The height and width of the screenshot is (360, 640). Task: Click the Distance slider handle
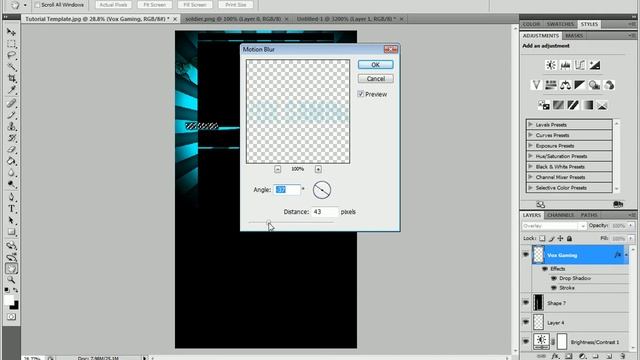269,222
